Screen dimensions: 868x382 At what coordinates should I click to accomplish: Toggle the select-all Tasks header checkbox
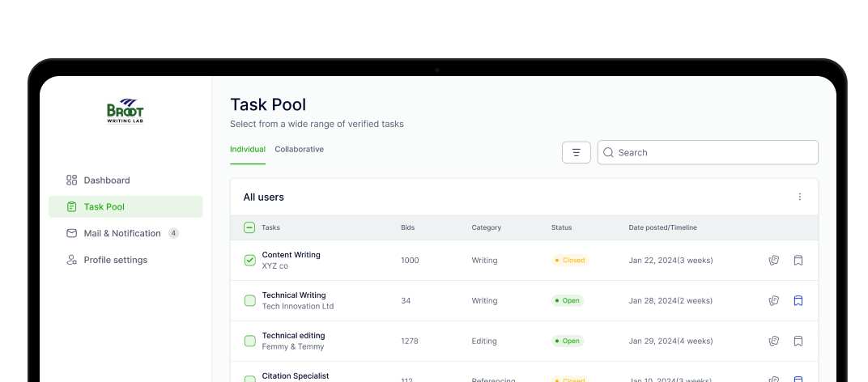pos(249,227)
